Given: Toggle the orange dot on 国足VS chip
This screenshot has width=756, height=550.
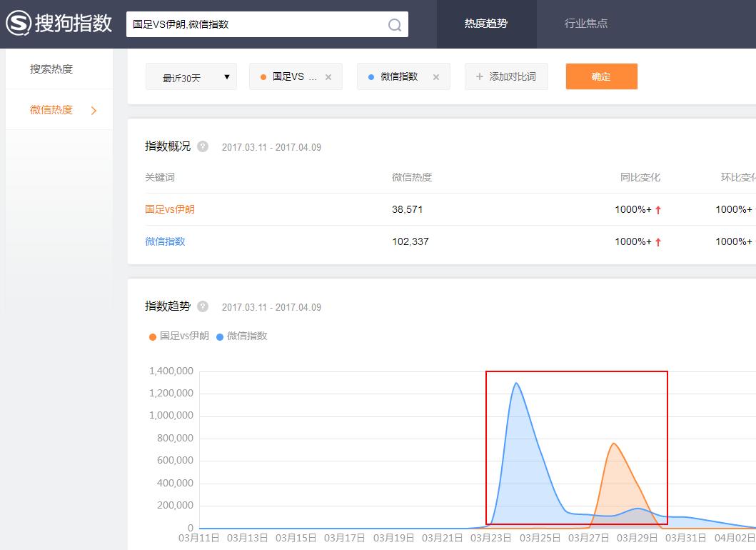Looking at the screenshot, I should pyautogui.click(x=264, y=76).
